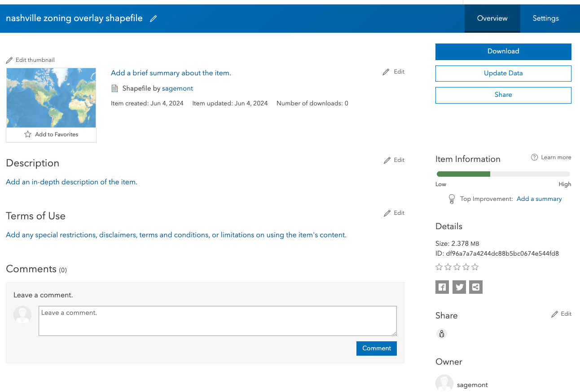Open the Overview tab
580x392 pixels.
click(x=492, y=18)
